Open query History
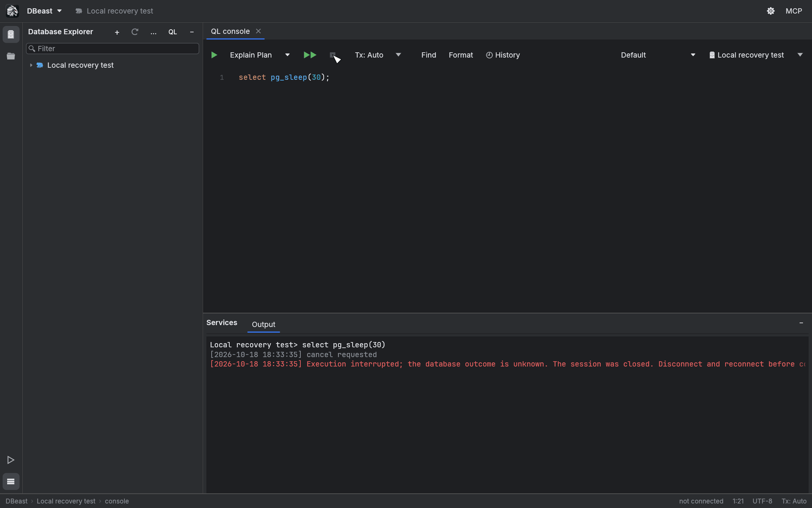 (503, 55)
